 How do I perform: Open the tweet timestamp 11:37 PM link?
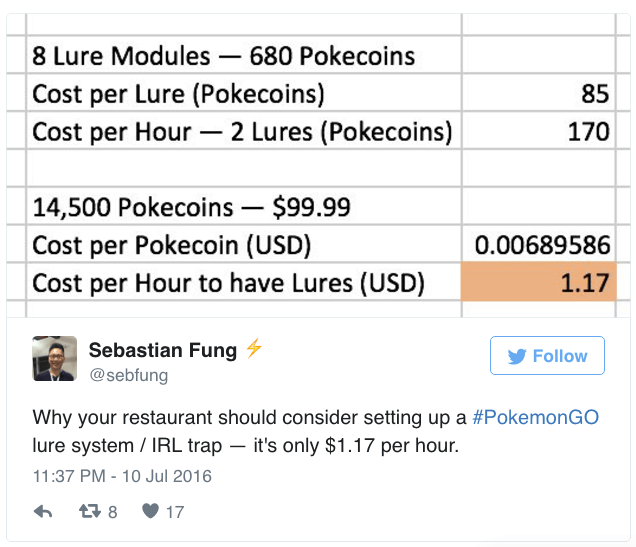[x=122, y=476]
